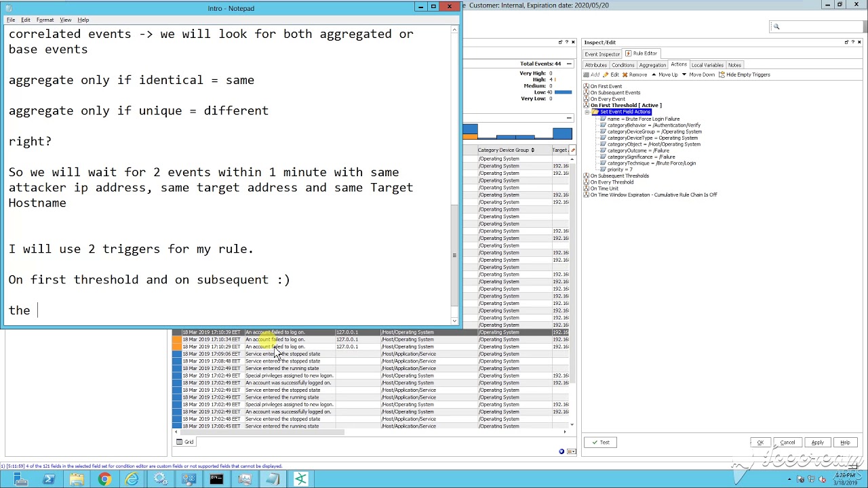Screen dimensions: 868x488
Task: Click the Edit pencil icon in actions toolbar
Action: 606,75
